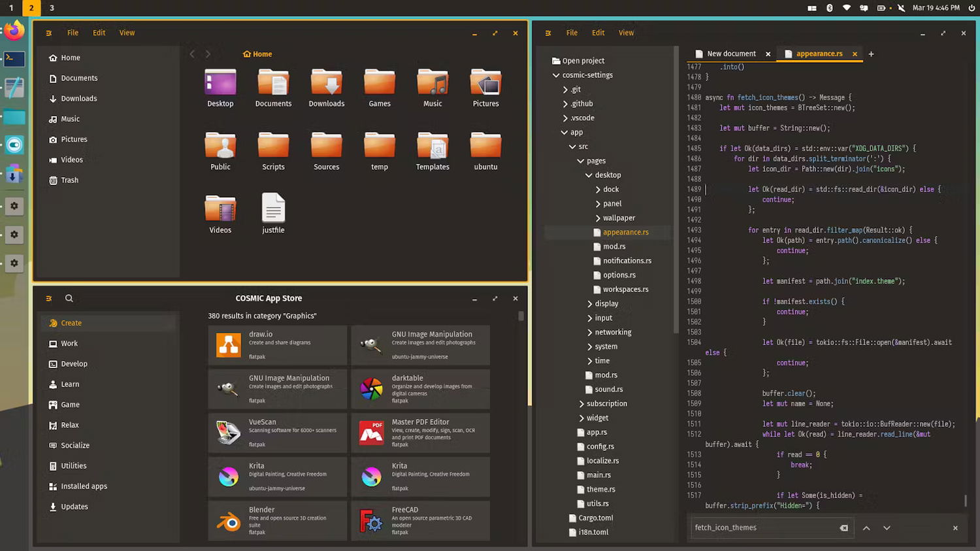Open the FreeCAD app card
The height and width of the screenshot is (551, 980).
(421, 520)
